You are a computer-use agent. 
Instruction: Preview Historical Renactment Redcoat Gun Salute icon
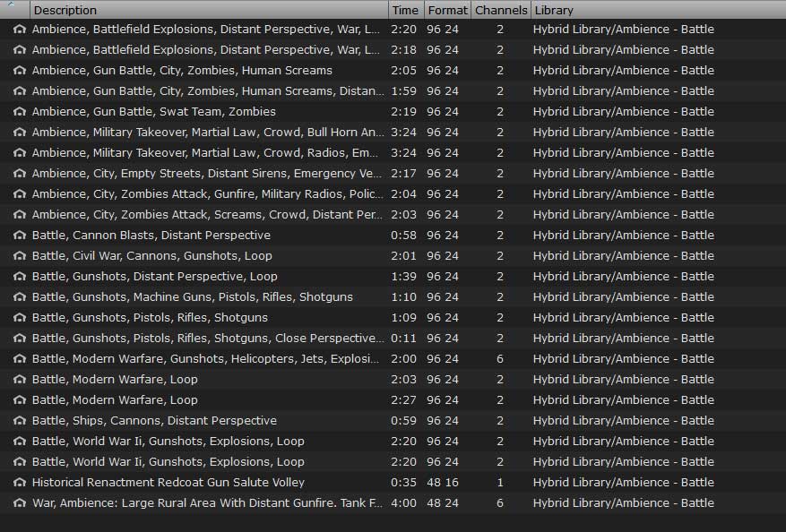[x=19, y=483]
